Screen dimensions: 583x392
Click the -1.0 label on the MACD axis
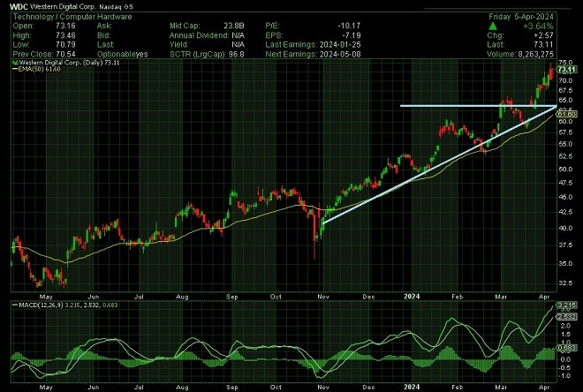click(x=564, y=375)
